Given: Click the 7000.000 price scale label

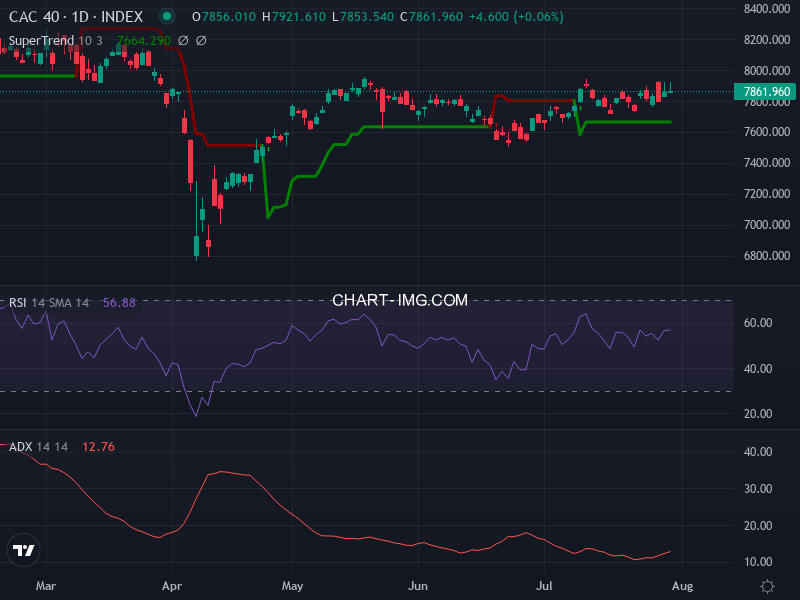Looking at the screenshot, I should (767, 224).
